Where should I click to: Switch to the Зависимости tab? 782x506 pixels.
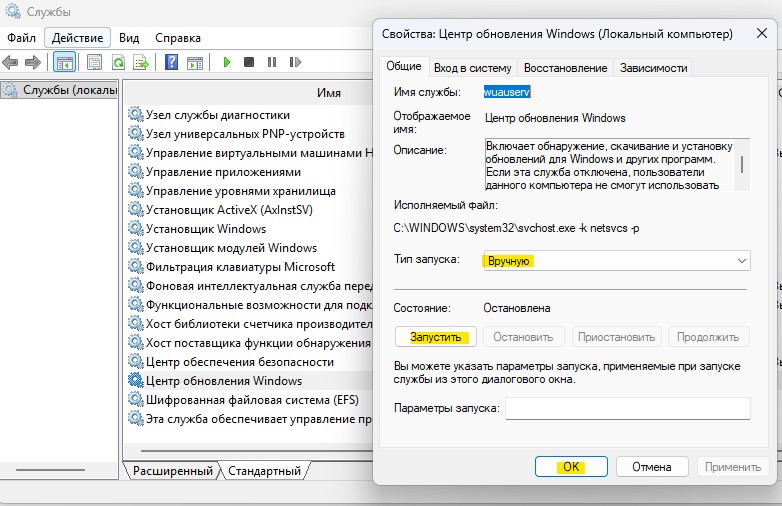point(653,68)
